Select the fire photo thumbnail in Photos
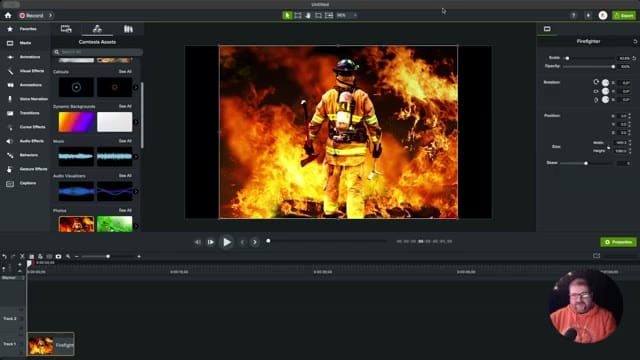Image resolution: width=640 pixels, height=360 pixels. coord(76,224)
